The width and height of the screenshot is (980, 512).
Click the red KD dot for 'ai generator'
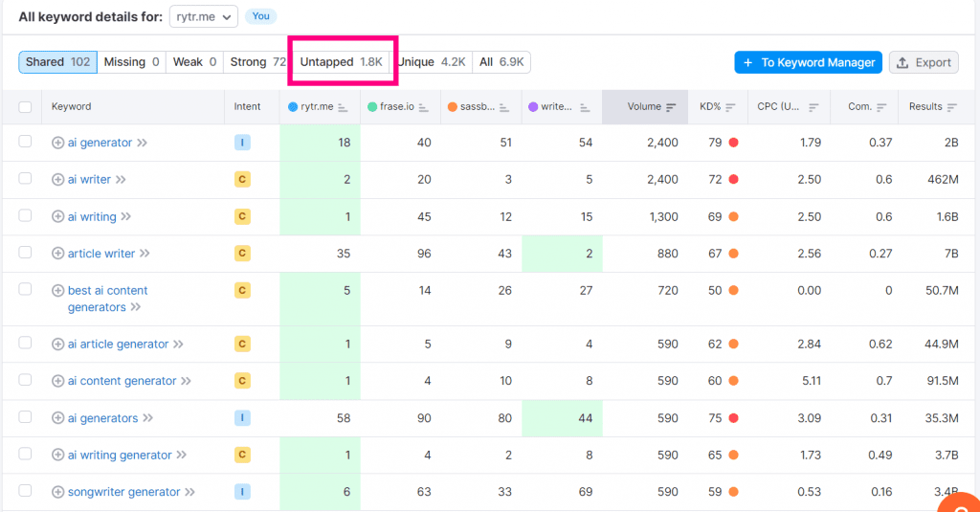tap(734, 143)
